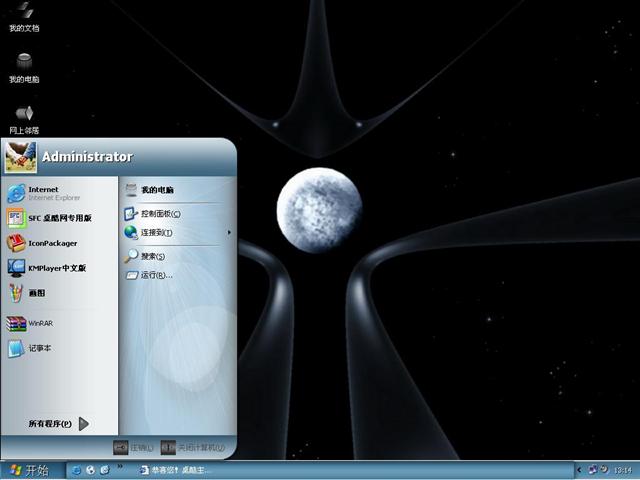The image size is (640, 480).
Task: Click the 开始 Start button
Action: (x=27, y=470)
